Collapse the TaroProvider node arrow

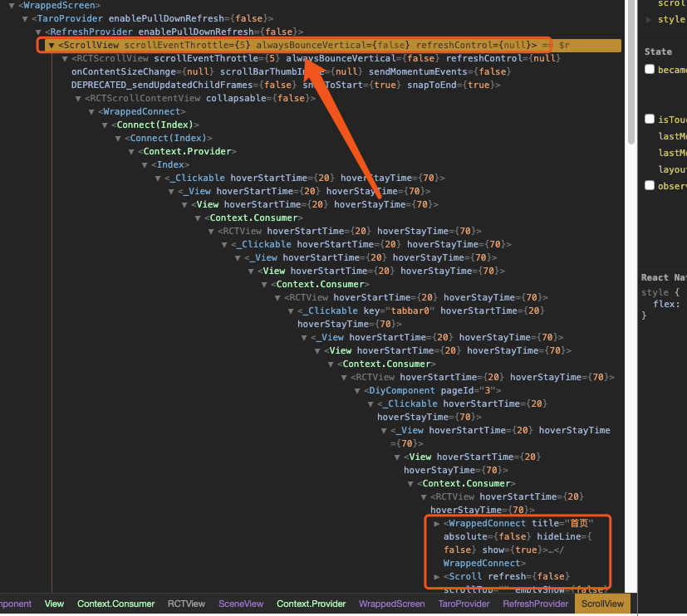(25, 19)
